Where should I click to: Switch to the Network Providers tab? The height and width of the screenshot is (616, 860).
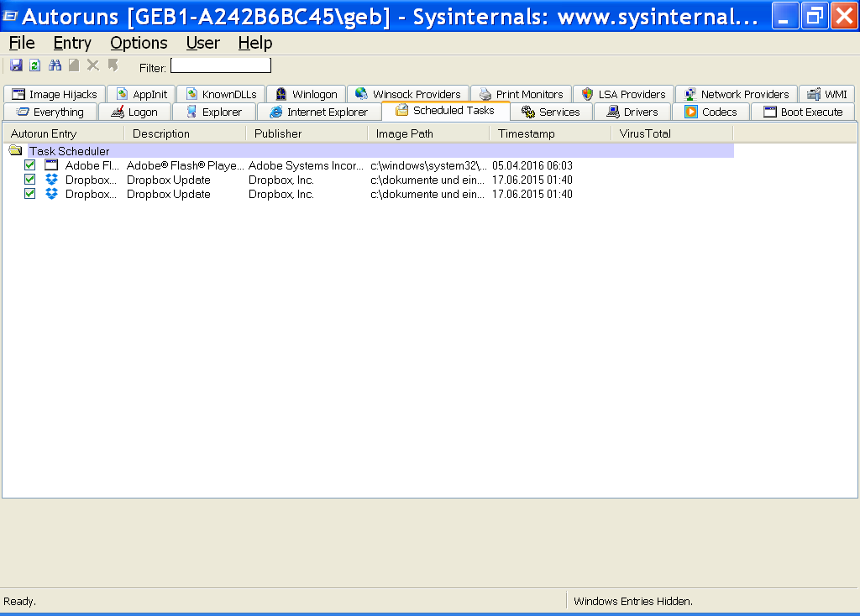click(737, 94)
